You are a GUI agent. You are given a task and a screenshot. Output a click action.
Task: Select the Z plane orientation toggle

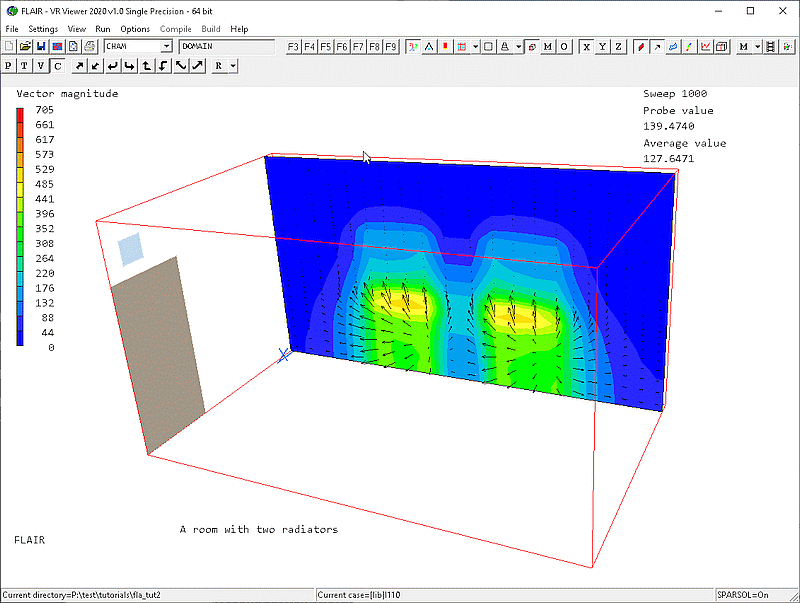619,46
